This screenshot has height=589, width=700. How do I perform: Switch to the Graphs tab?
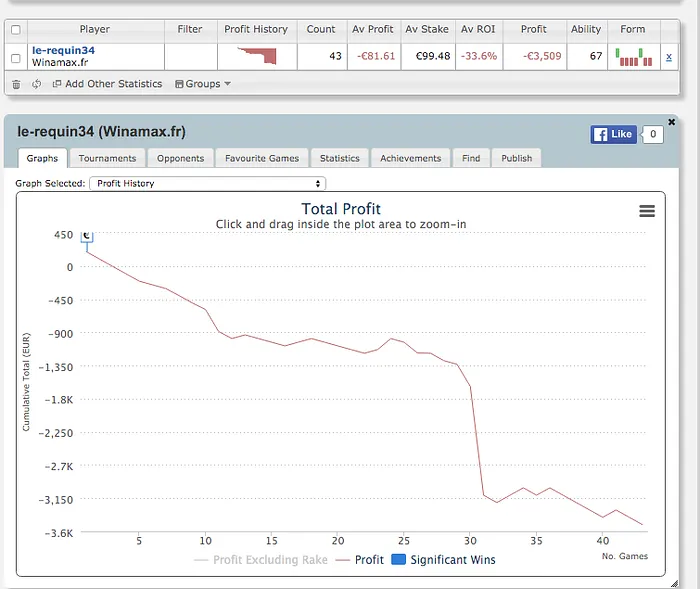[x=42, y=158]
